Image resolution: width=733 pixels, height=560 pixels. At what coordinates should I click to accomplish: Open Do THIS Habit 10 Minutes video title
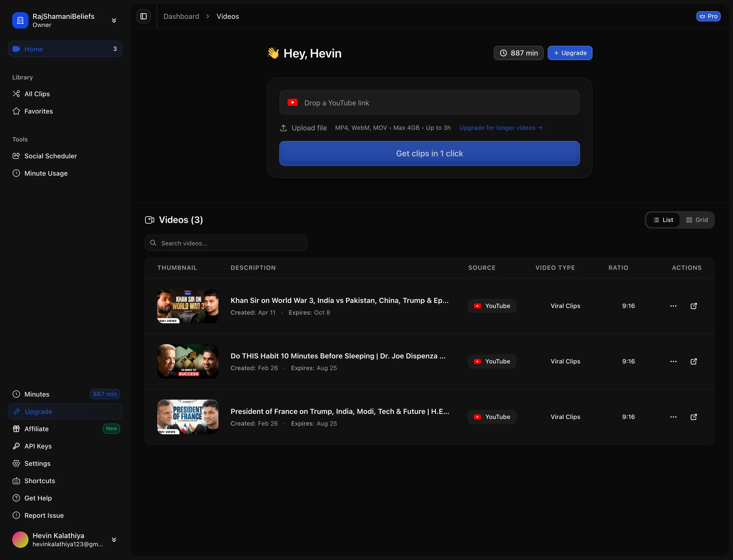pos(338,356)
